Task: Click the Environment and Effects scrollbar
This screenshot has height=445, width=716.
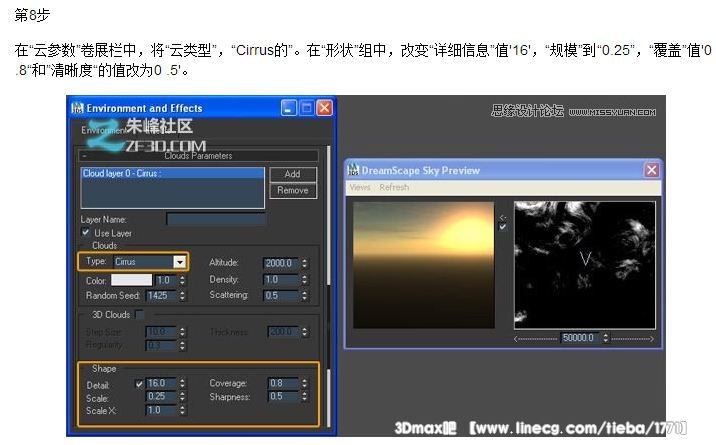Action: tap(328, 286)
